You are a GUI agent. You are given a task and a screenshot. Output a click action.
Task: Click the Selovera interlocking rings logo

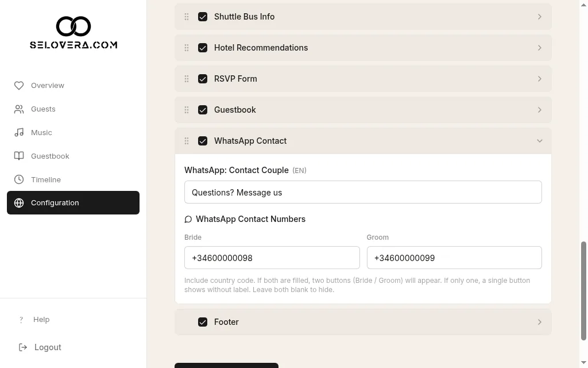pos(73,26)
